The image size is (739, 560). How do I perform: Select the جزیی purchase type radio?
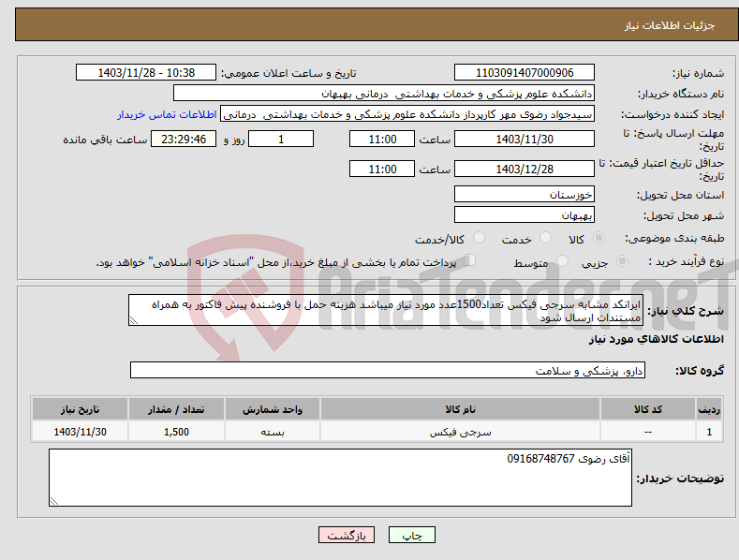622,261
